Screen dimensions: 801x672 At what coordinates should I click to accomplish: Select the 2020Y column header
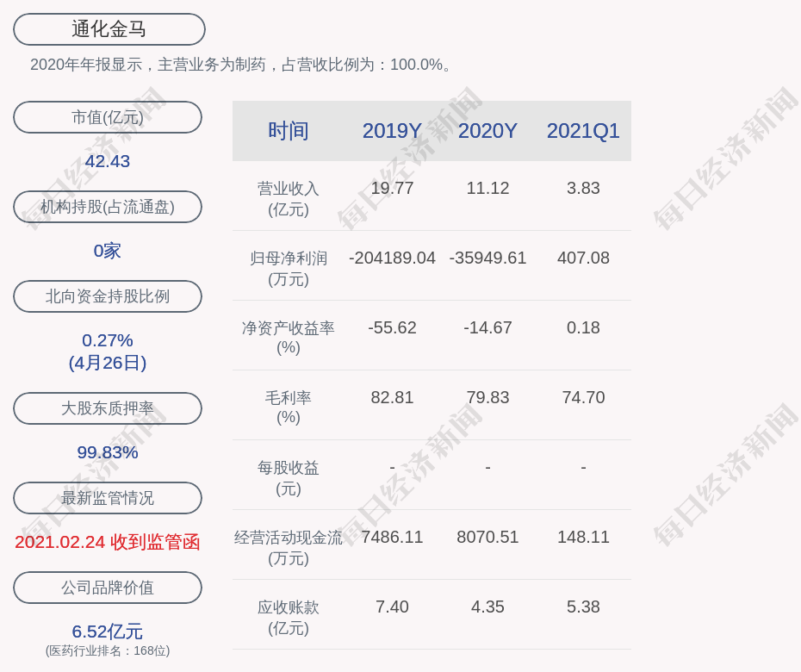pos(487,131)
